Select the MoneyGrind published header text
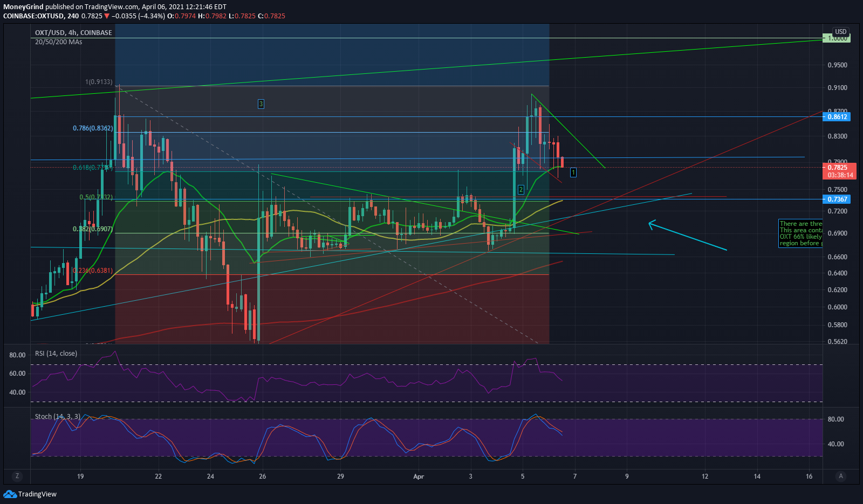 pos(115,7)
